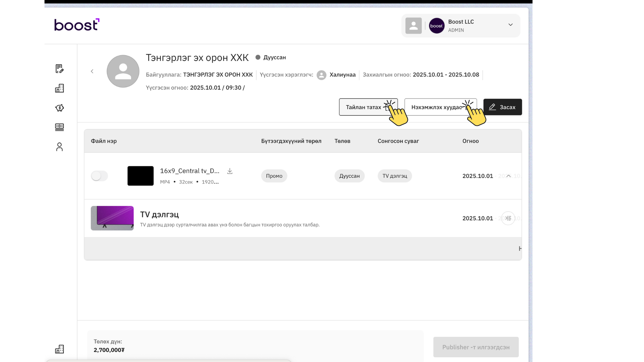This screenshot has height=362, width=644.
Task: Expand the Boost LLC account dropdown
Action: 511,25
